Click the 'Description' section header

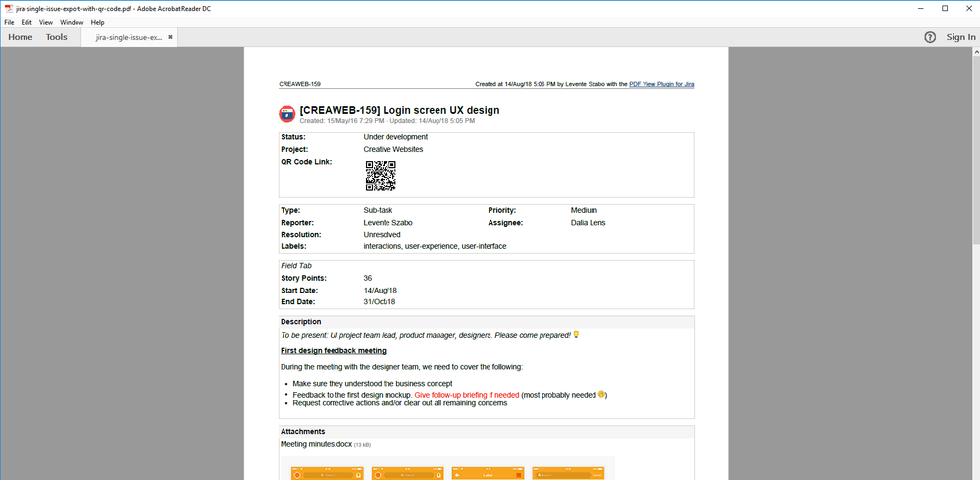300,322
